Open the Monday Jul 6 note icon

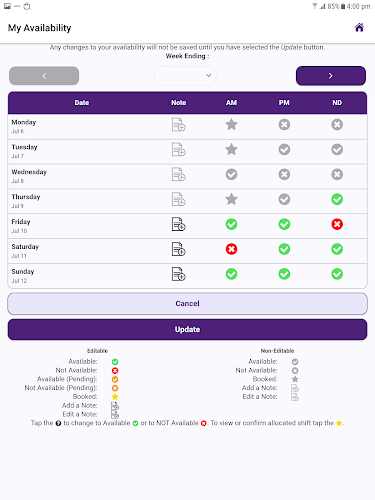point(179,125)
